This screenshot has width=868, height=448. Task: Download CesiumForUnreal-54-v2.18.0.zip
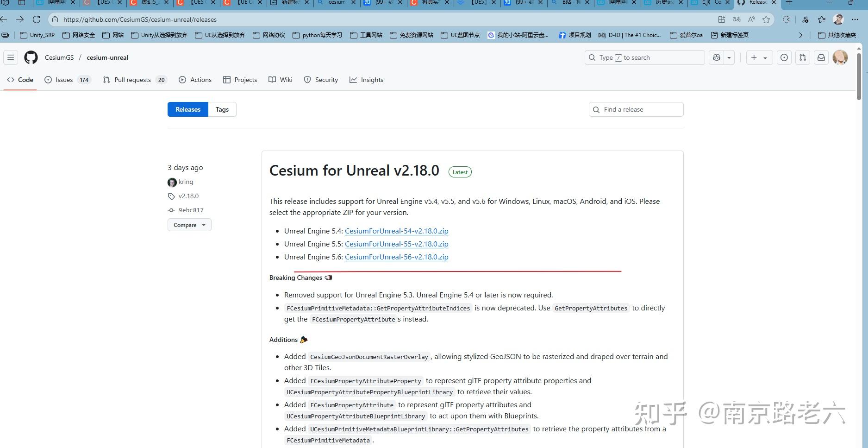(396, 231)
